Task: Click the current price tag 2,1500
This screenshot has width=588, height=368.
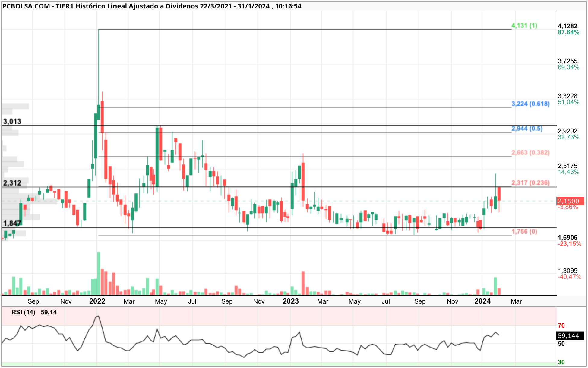Action: 570,201
